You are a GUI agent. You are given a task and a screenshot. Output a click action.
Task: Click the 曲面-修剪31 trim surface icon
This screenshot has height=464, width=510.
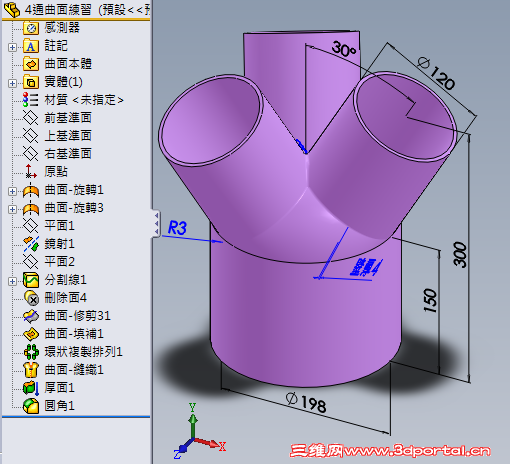point(31,316)
